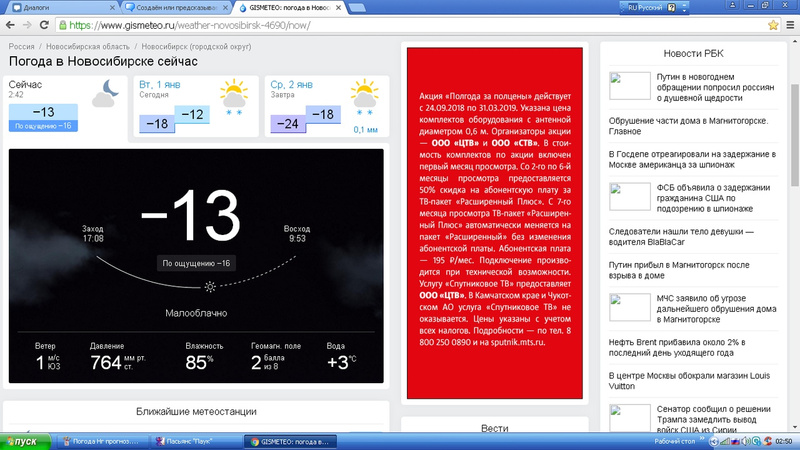800x450 pixels.
Task: Click the browser back arrow
Action: (x=10, y=25)
